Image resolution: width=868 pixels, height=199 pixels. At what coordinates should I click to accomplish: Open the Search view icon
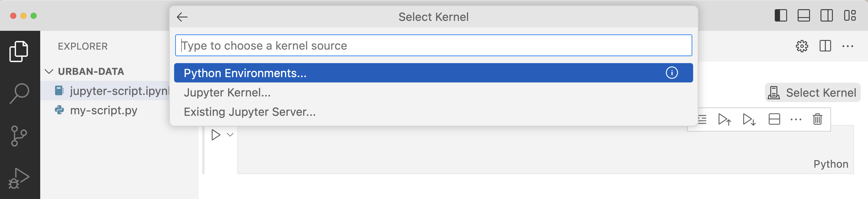[x=19, y=93]
